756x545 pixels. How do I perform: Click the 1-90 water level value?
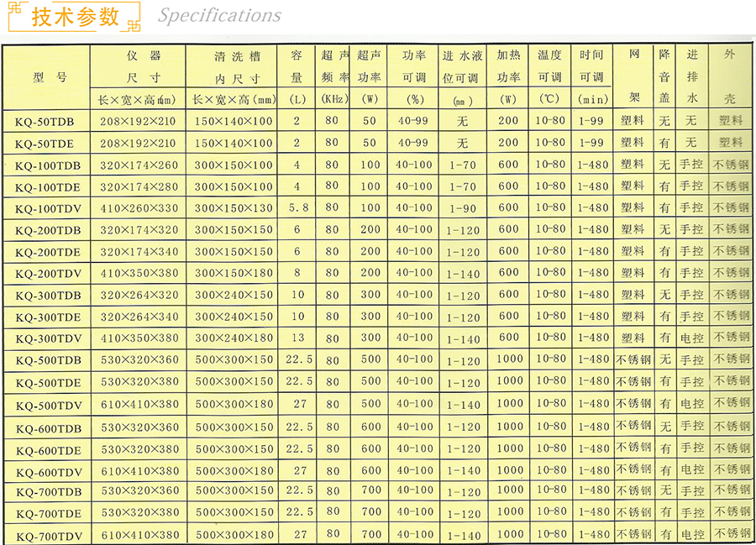[x=463, y=208]
